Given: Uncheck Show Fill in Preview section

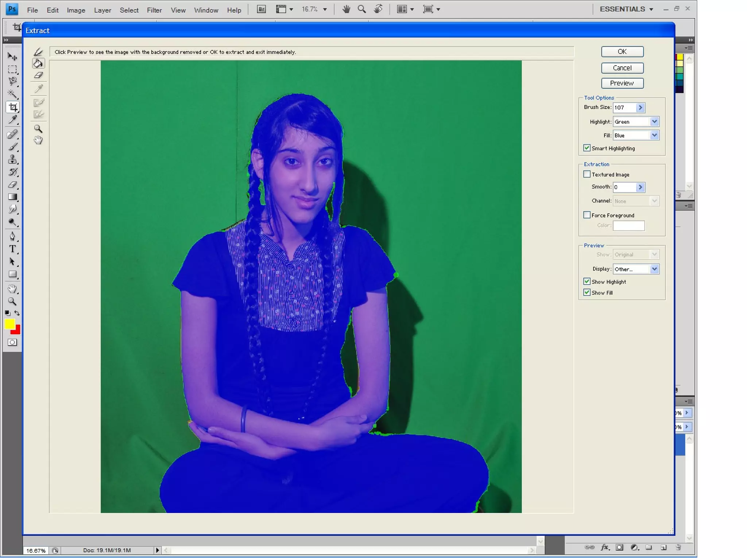Looking at the screenshot, I should point(587,292).
